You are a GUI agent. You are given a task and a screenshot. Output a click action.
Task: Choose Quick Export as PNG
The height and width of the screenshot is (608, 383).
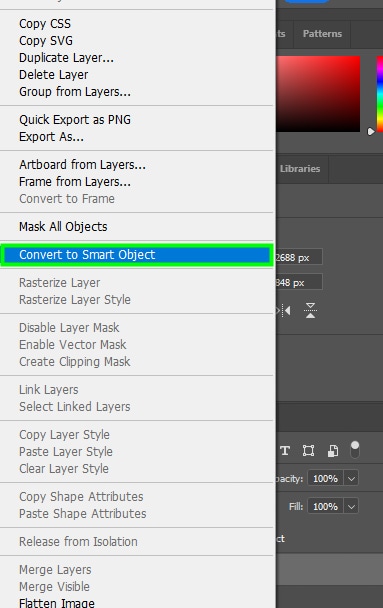[x=75, y=120]
